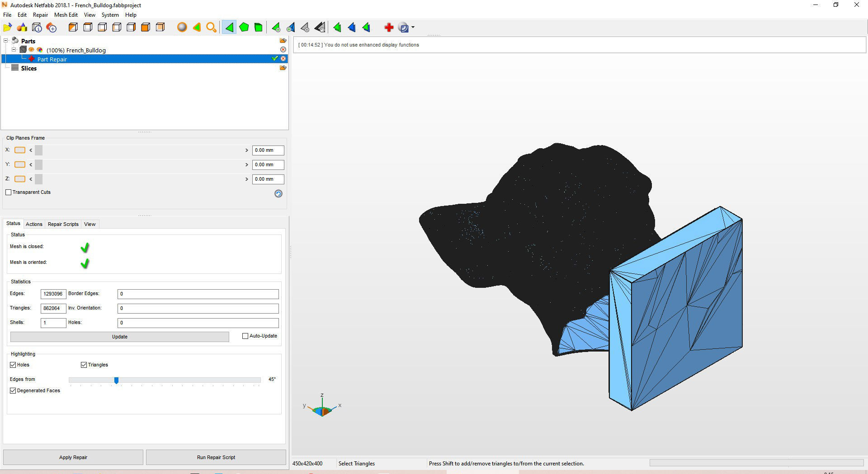Uncheck the Holes highlighting checkbox
Image resolution: width=868 pixels, height=474 pixels.
13,365
